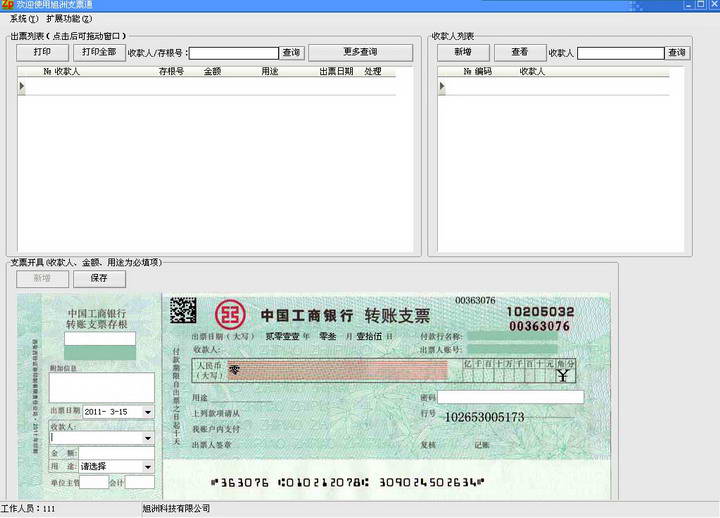This screenshot has height=518, width=720.
Task: Focus the 会计 input field
Action: point(140,482)
